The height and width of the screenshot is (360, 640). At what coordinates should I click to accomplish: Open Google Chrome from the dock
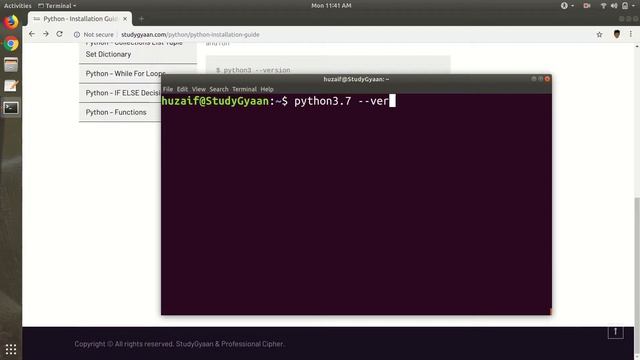[x=11, y=43]
